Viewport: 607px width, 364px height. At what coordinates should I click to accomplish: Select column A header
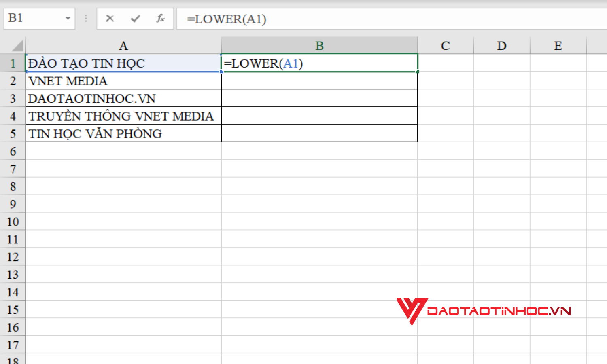(x=123, y=45)
